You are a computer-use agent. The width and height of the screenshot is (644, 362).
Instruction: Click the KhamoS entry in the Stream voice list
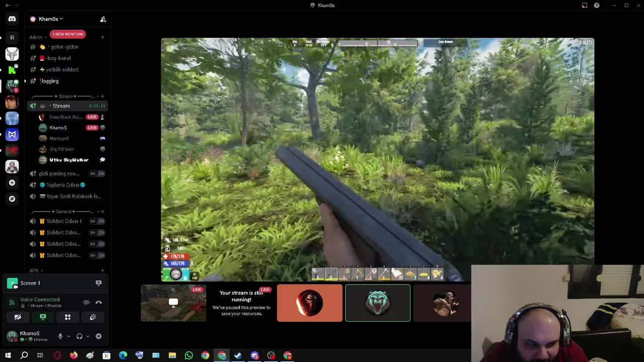coord(71,128)
